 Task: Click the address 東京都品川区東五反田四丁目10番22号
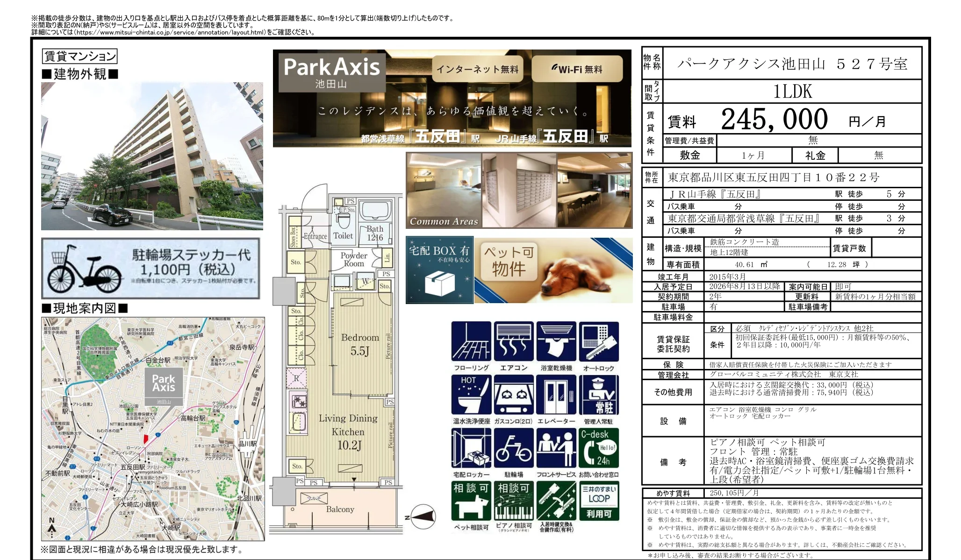click(x=774, y=177)
